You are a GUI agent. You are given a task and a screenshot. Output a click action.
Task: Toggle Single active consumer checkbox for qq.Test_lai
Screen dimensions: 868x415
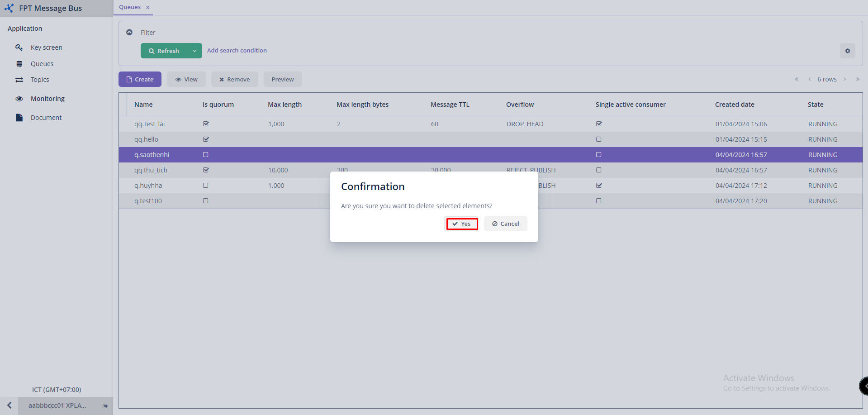[599, 124]
